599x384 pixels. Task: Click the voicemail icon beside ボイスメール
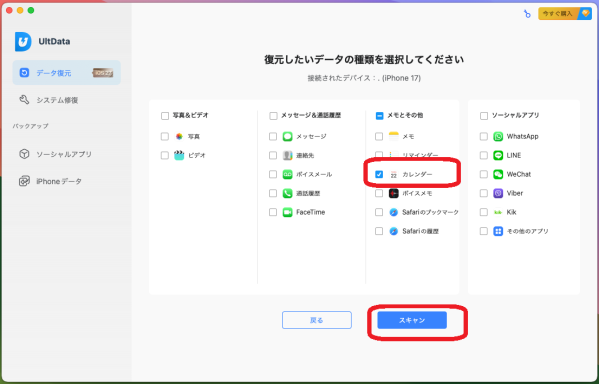point(287,174)
